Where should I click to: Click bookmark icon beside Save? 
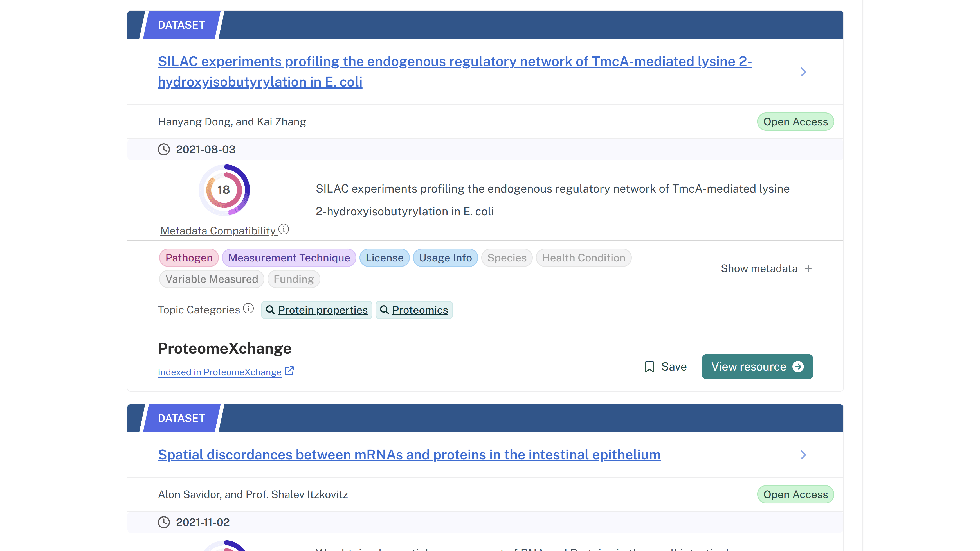[x=649, y=367]
